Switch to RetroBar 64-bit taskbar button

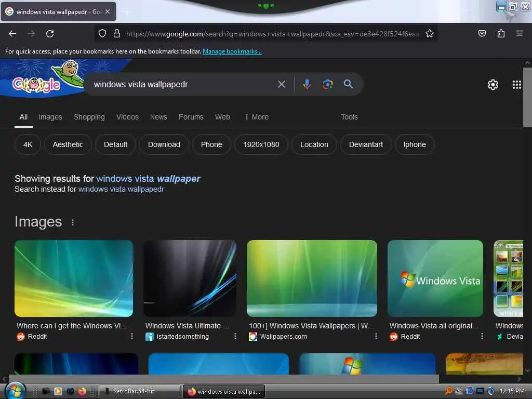139,391
